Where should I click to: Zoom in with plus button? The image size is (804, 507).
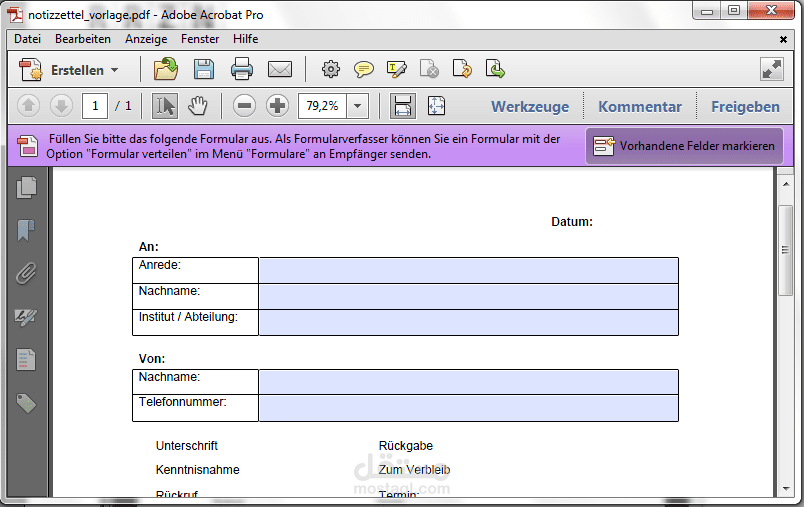click(x=277, y=106)
